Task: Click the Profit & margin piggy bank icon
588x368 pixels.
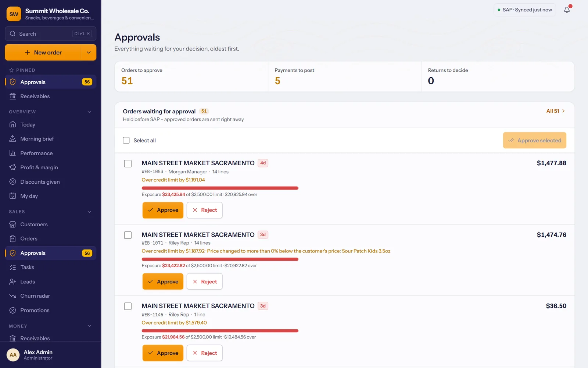Action: coord(13,167)
